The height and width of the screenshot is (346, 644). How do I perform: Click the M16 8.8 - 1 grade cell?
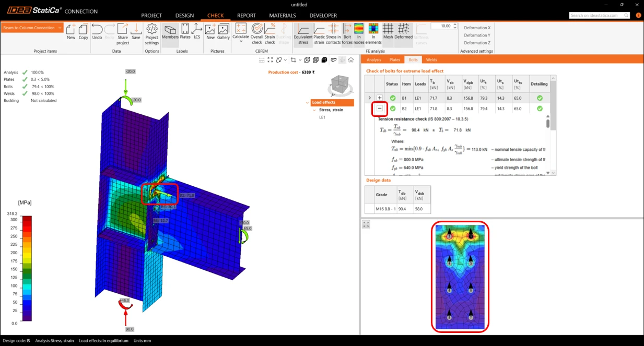(x=387, y=209)
